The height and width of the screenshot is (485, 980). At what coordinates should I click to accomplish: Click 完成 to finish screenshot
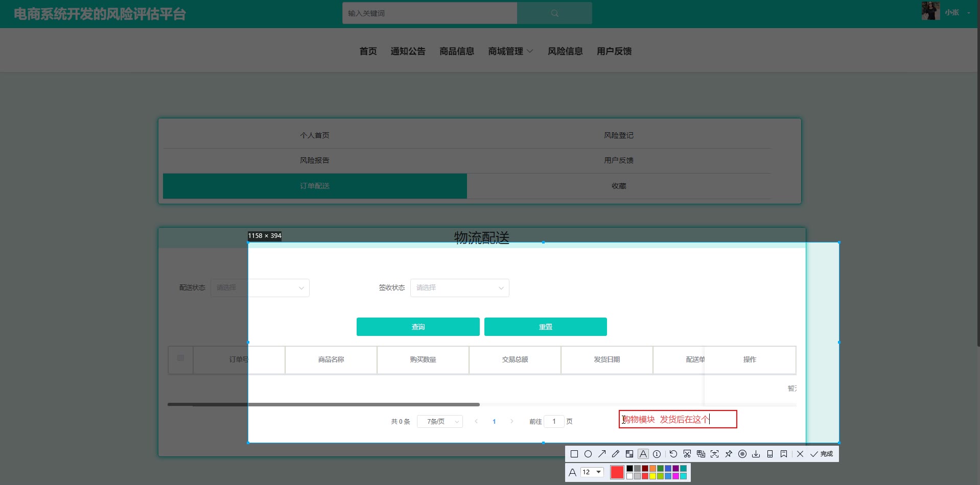click(822, 454)
